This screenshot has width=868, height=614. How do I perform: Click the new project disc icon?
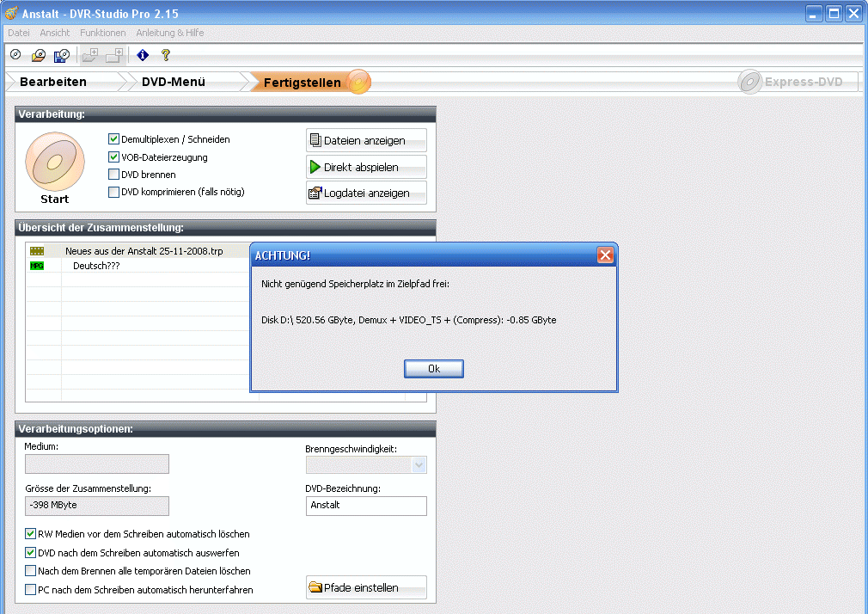[x=15, y=56]
